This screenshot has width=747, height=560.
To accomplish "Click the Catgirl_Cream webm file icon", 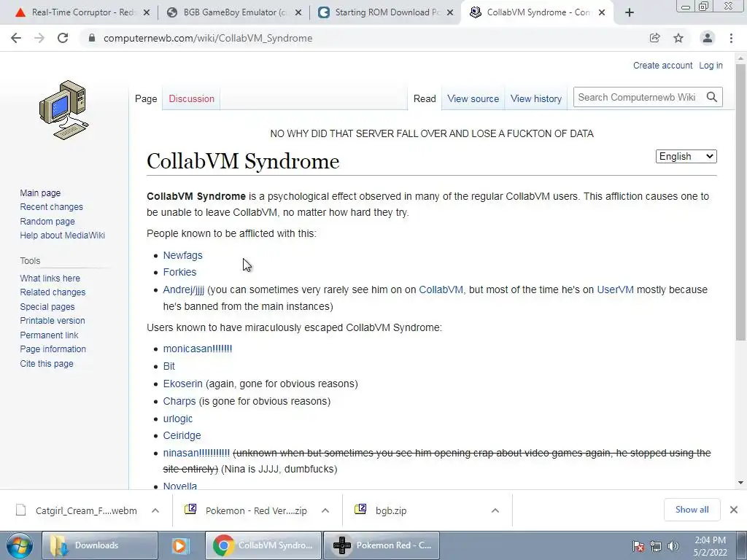I will [20, 510].
